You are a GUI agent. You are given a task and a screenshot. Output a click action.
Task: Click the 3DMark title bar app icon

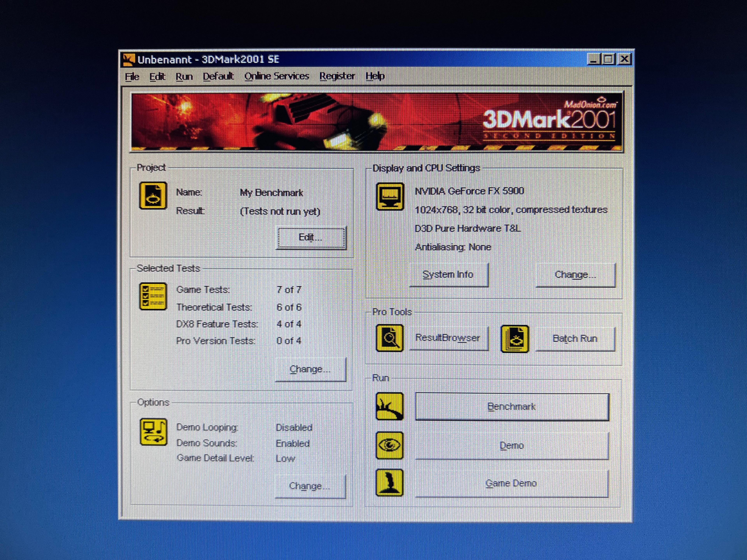(129, 59)
